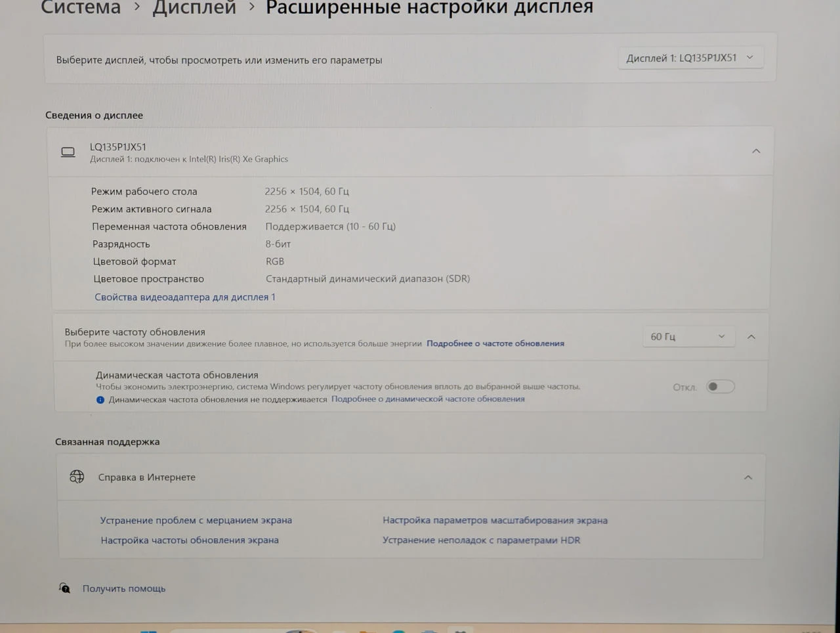This screenshot has height=633, width=840.
Task: Toggle the Динамическая частота обновления switch
Action: coord(720,387)
